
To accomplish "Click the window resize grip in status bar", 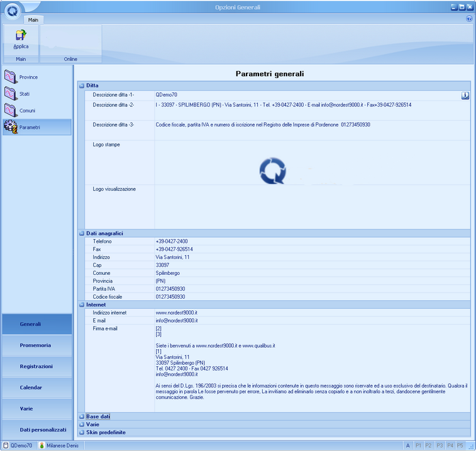I will 471,447.
